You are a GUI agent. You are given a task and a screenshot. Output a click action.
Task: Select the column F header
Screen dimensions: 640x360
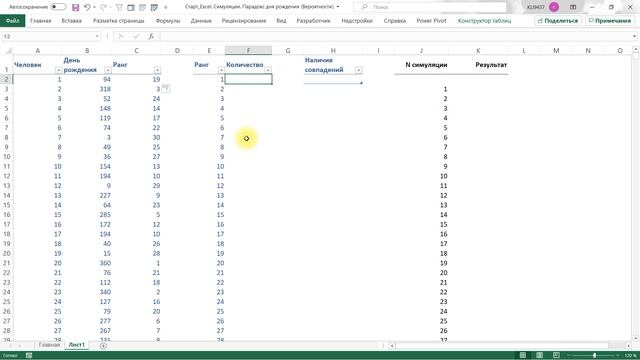pos(248,51)
